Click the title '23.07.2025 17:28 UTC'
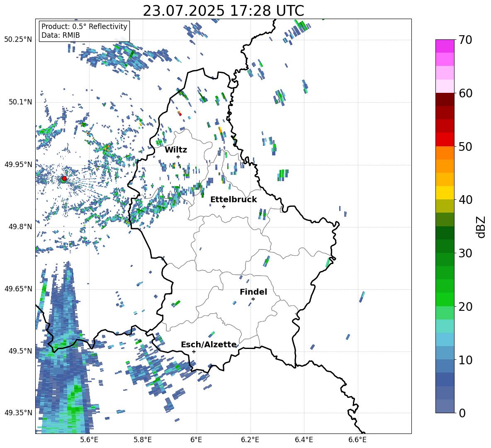491x448 pixels. pyautogui.click(x=223, y=11)
